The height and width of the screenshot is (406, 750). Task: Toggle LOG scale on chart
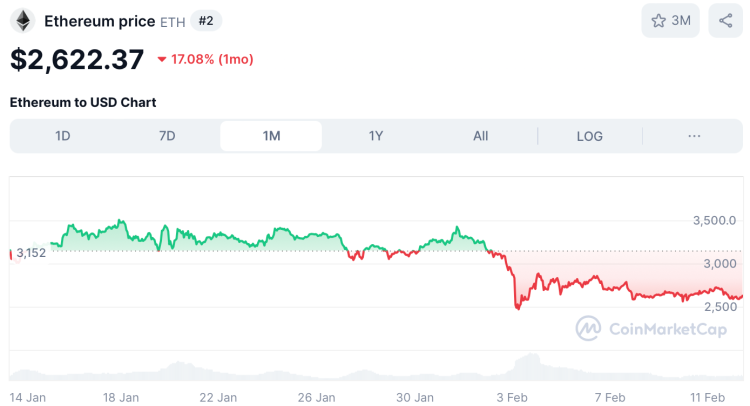[x=590, y=136]
